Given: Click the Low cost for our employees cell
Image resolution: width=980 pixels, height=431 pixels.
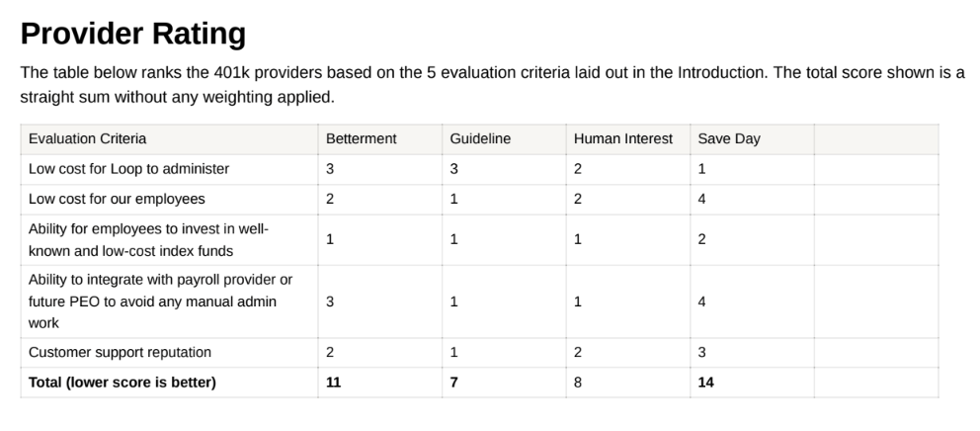Looking at the screenshot, I should [118, 200].
